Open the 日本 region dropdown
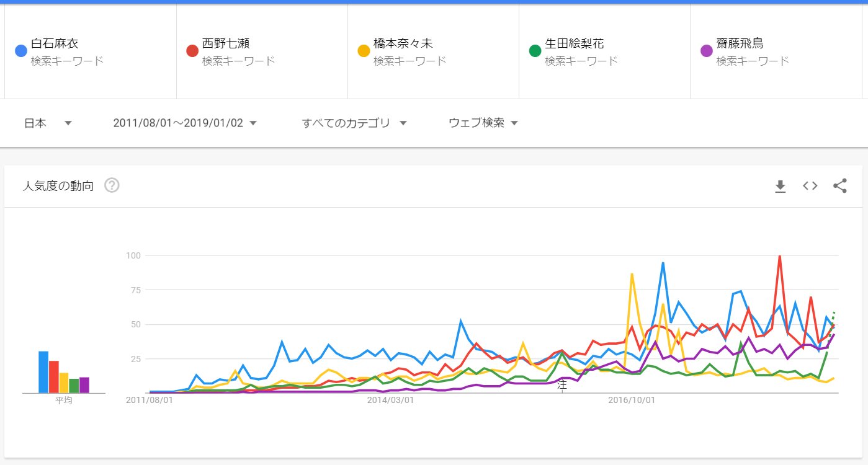Screen dimensions: 868x465 pyautogui.click(x=48, y=123)
